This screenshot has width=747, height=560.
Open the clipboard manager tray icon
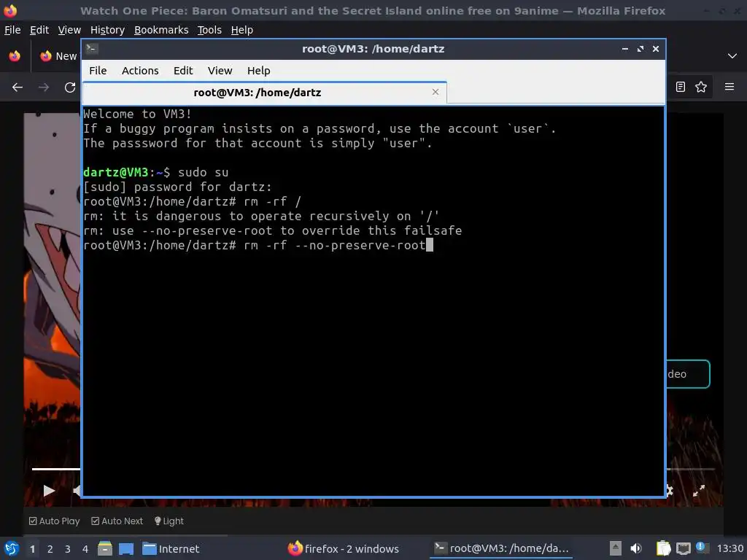(x=663, y=548)
